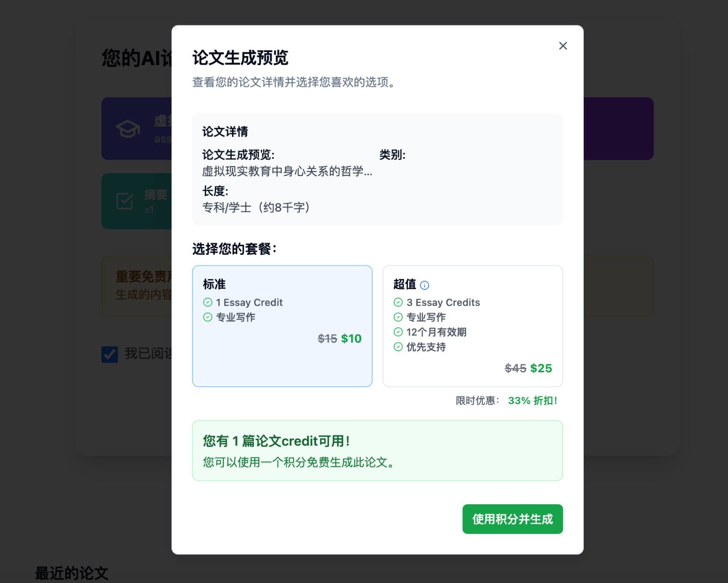The width and height of the screenshot is (728, 583).
Task: Click the check icon beside 12个月有效期
Action: click(398, 332)
